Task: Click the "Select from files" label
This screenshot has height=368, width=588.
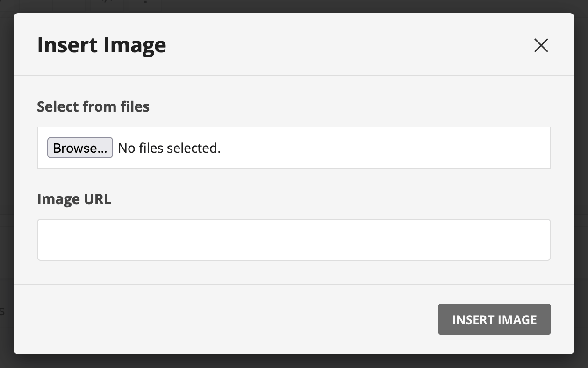Action: pos(93,106)
